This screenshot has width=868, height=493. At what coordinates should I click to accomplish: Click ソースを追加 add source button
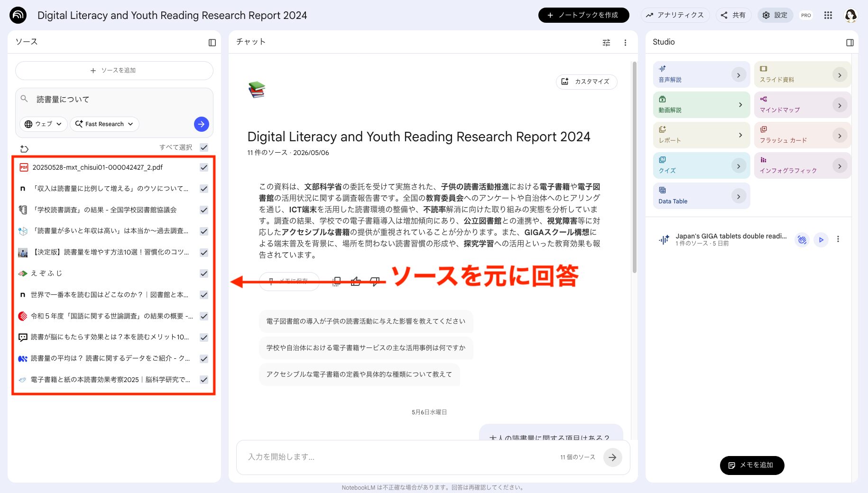[x=114, y=71]
